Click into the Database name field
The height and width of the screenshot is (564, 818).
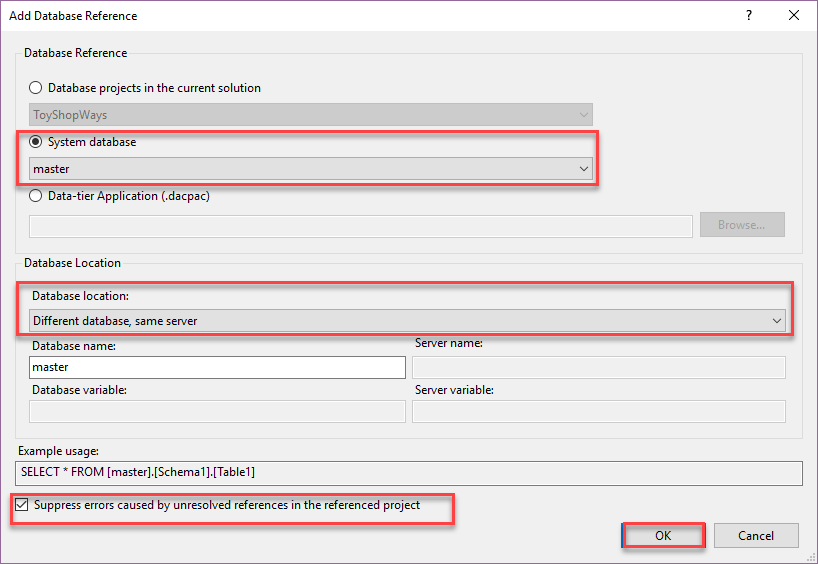click(217, 367)
